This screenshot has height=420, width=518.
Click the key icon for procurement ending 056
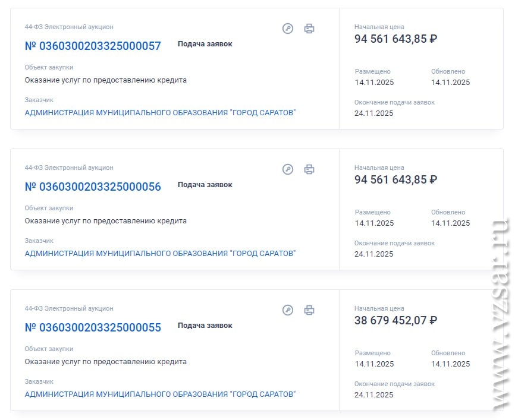click(x=288, y=169)
